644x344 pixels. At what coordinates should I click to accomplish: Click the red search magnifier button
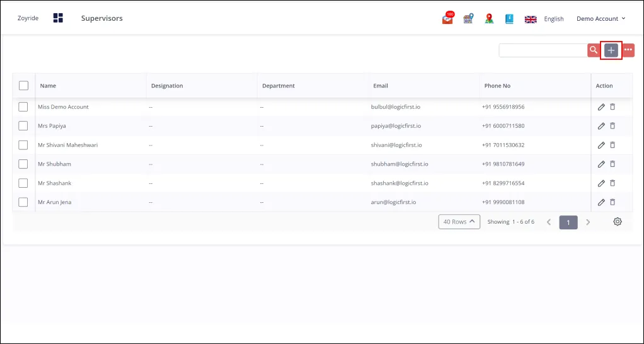594,50
